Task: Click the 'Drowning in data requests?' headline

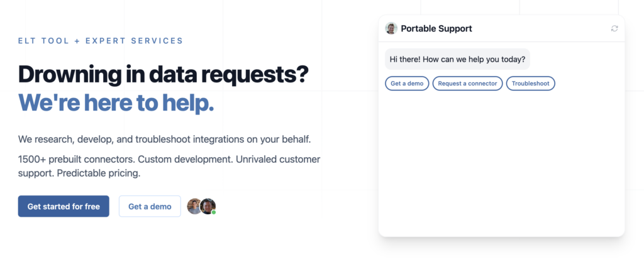Action: click(x=164, y=74)
